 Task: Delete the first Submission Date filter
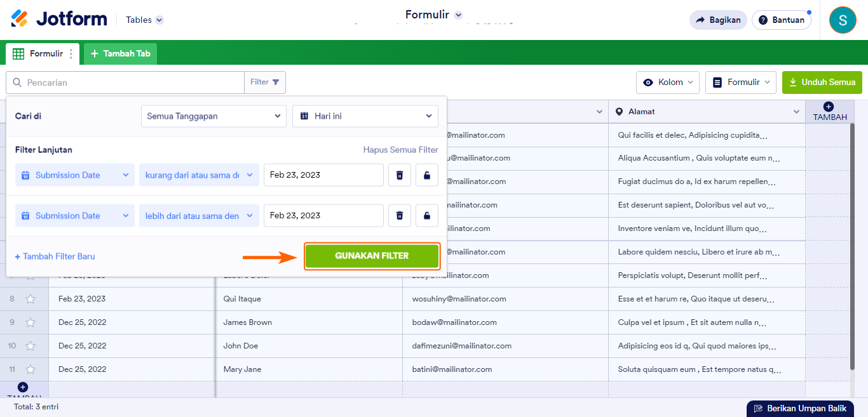(400, 175)
